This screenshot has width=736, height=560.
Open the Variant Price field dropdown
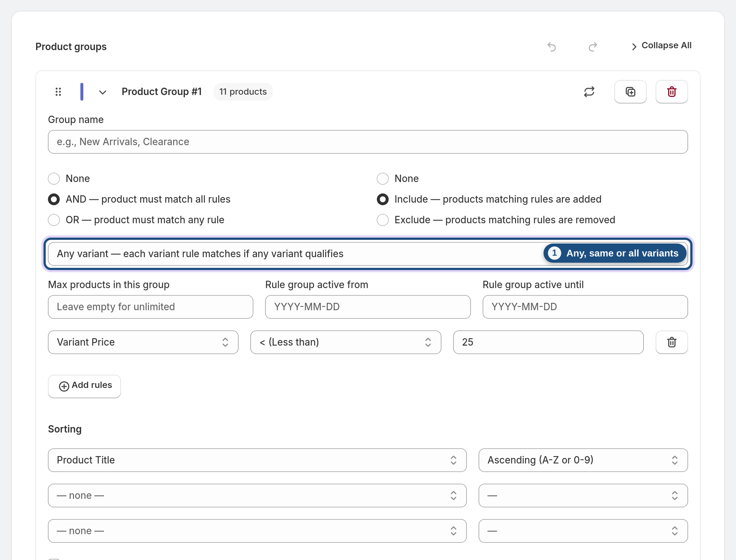click(x=143, y=342)
